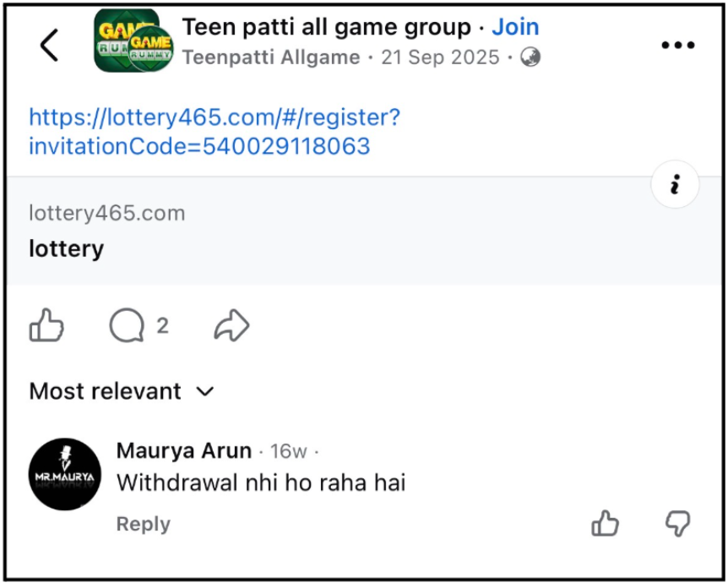Tap the Like thumbs-up icon on the post
The width and height of the screenshot is (728, 588).
pyautogui.click(x=46, y=325)
